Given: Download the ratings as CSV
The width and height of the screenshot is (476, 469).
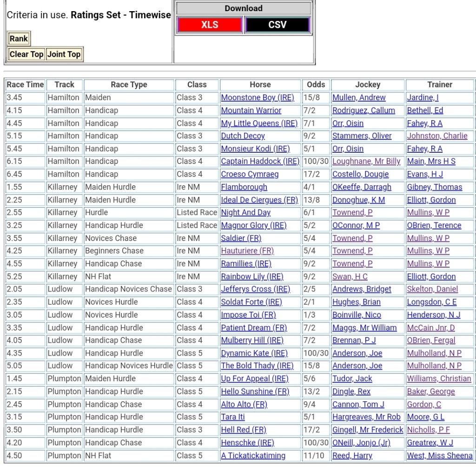Looking at the screenshot, I should click(277, 25).
